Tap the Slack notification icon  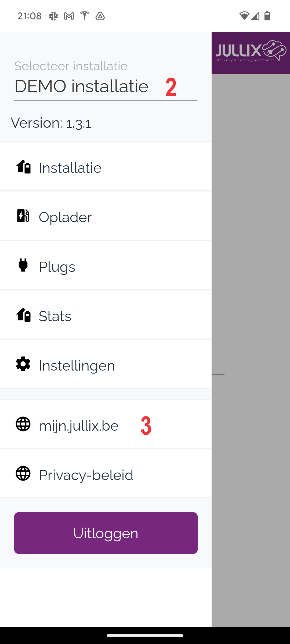point(53,16)
